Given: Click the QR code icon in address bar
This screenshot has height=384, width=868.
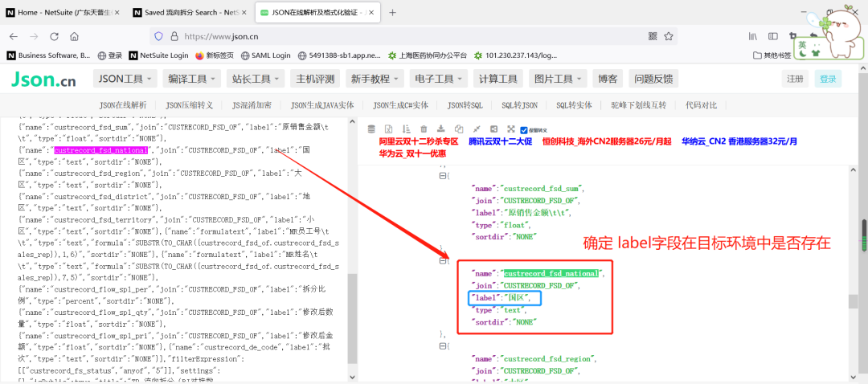Looking at the screenshot, I should point(653,36).
